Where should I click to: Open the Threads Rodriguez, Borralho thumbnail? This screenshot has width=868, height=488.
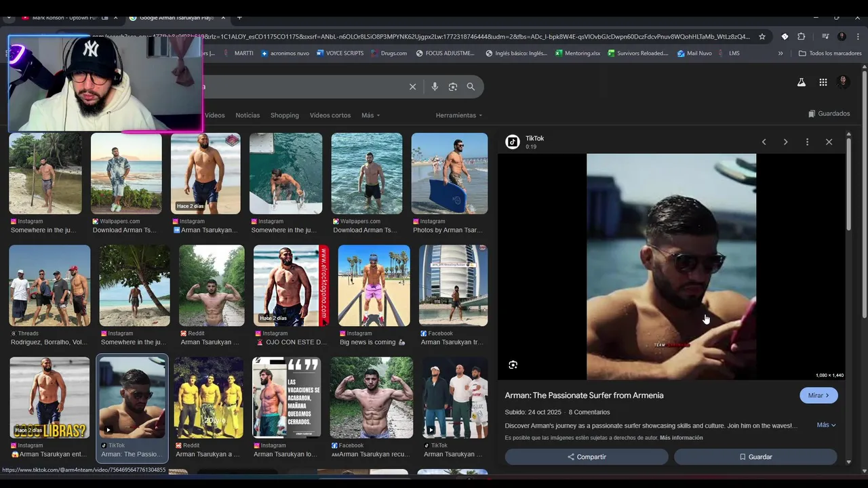click(50, 285)
